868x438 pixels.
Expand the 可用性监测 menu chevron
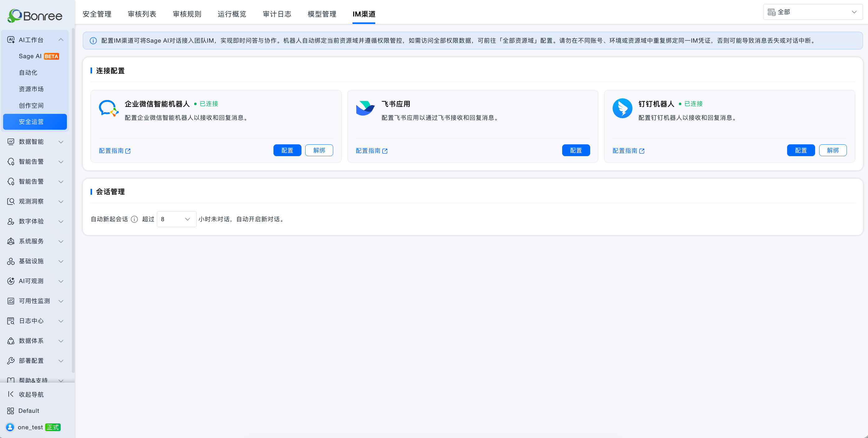(61, 301)
